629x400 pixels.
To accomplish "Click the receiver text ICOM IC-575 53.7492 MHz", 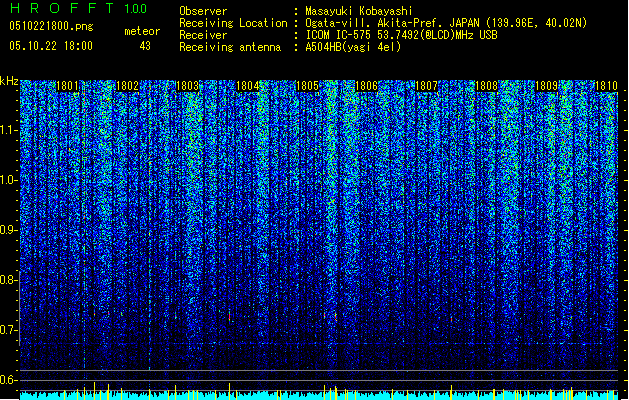I will [401, 35].
